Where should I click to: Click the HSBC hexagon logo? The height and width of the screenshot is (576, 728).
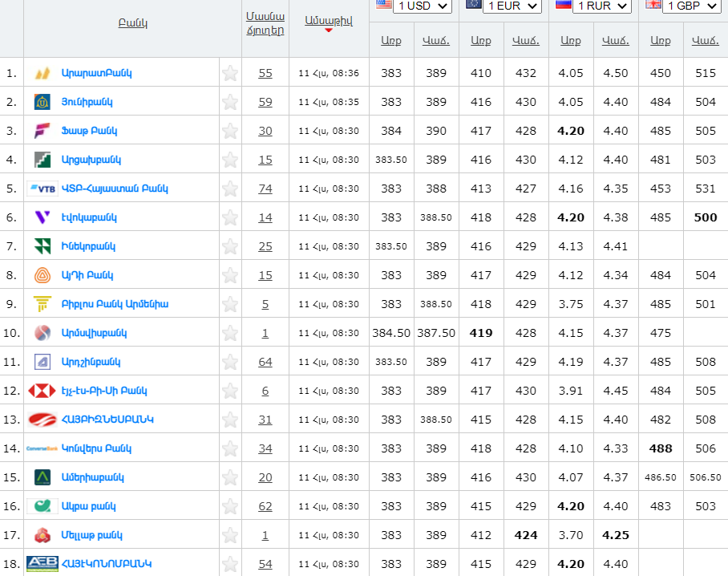(x=42, y=391)
